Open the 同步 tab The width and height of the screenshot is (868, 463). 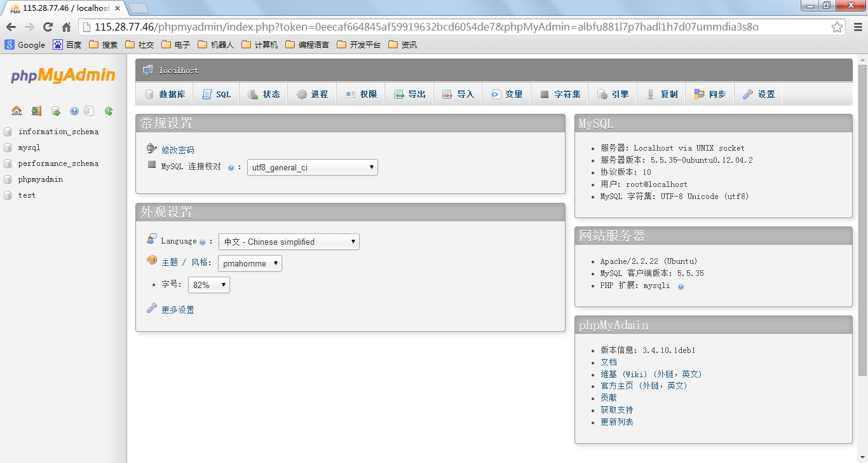(x=710, y=94)
